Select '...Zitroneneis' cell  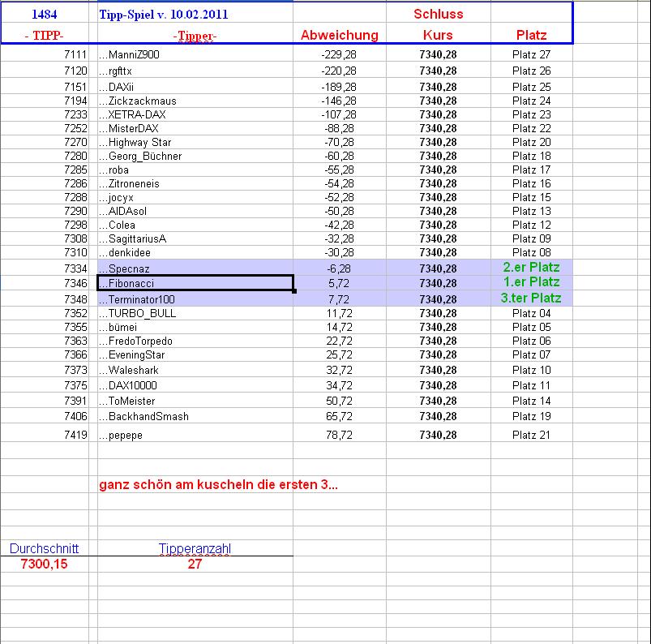tap(195, 183)
